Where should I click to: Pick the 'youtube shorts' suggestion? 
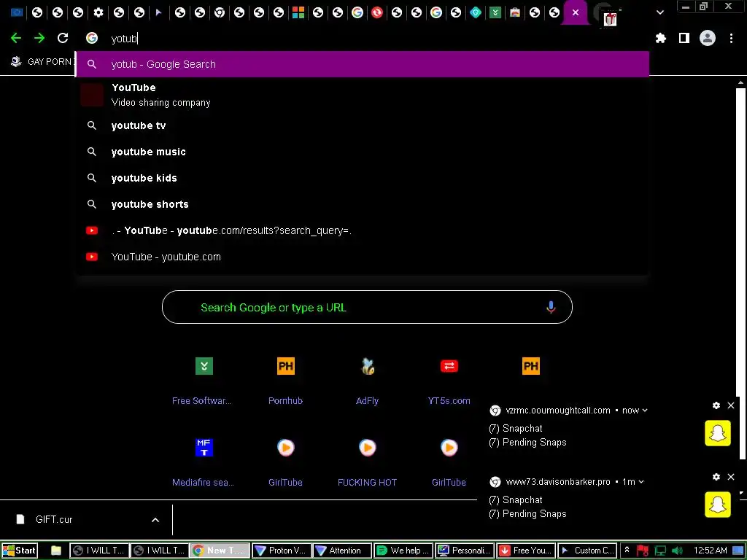(x=363, y=204)
